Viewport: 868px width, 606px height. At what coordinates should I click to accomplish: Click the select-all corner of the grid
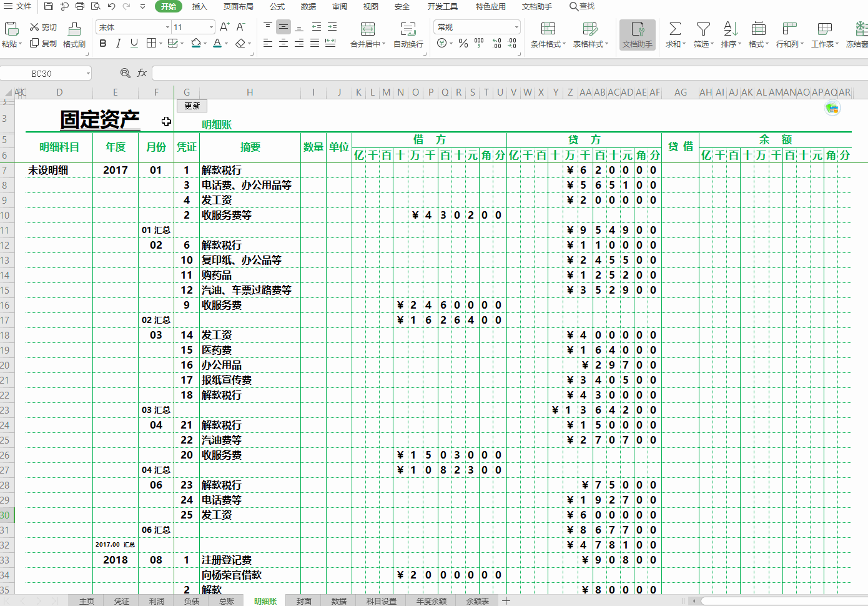(x=7, y=92)
